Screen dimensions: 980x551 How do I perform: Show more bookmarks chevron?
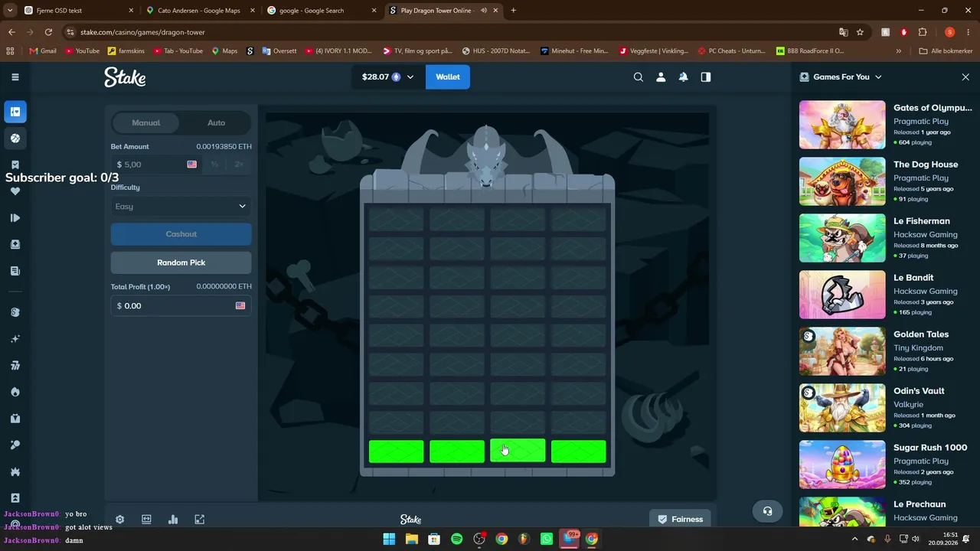[898, 51]
